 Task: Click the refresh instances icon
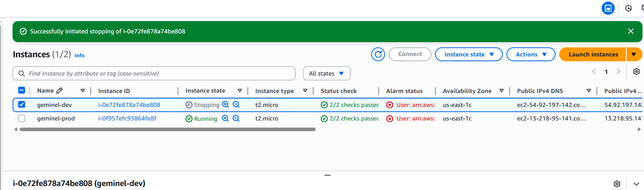tap(378, 54)
